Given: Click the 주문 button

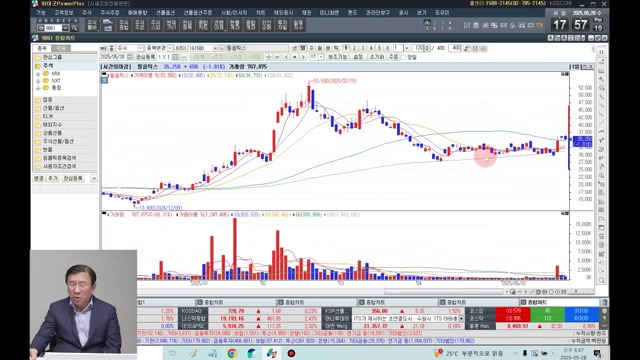Looking at the screenshot, I should pyautogui.click(x=393, y=57).
